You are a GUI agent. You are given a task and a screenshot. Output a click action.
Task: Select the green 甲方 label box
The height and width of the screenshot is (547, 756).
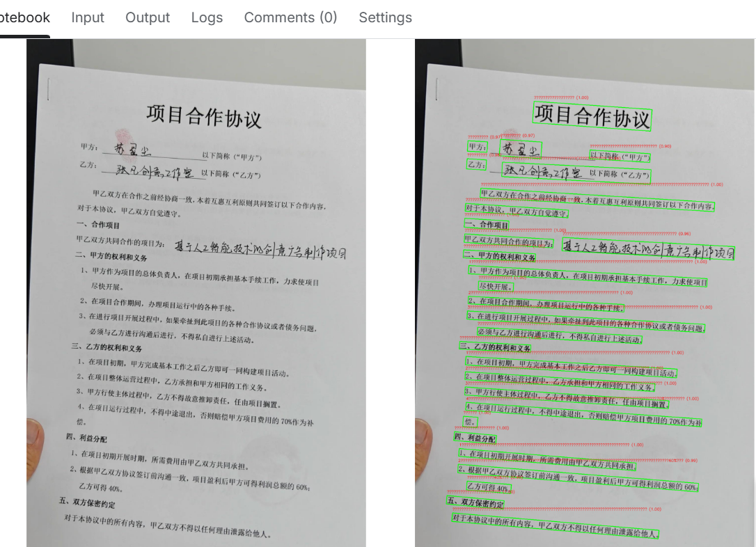point(478,146)
